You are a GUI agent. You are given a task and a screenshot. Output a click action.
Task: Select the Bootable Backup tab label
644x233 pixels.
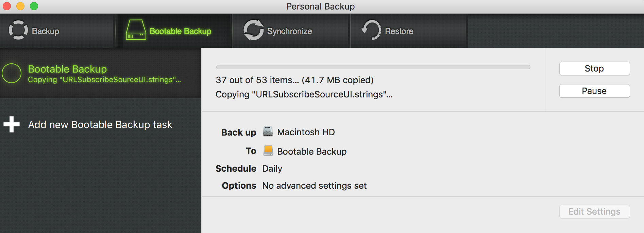(181, 31)
